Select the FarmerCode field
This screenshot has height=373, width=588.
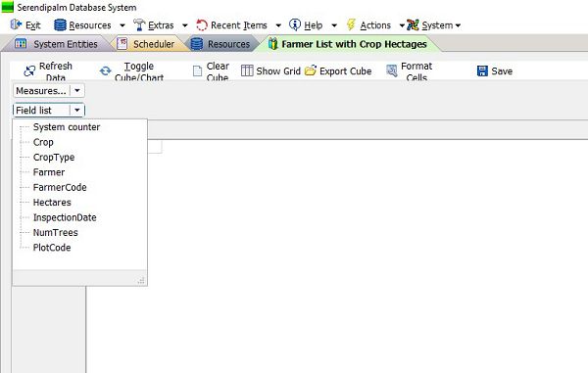(x=60, y=187)
